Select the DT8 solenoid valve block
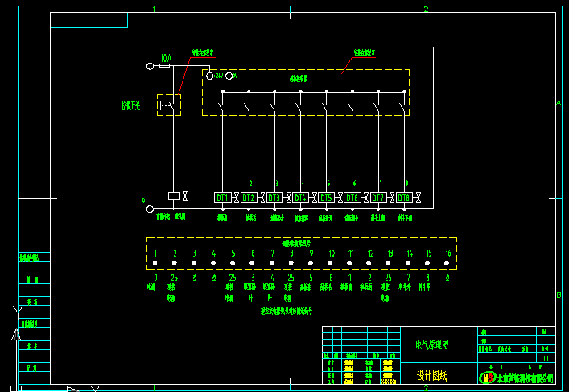The height and width of the screenshot is (392, 569). [x=404, y=197]
